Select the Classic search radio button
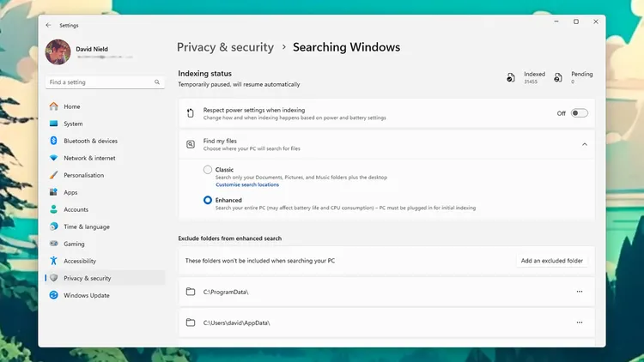The height and width of the screenshot is (362, 644). (208, 170)
